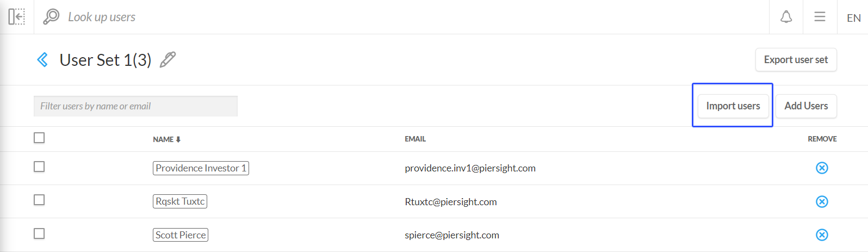Viewport: 868px width, 252px height.
Task: Open the notifications bell
Action: coord(786,17)
